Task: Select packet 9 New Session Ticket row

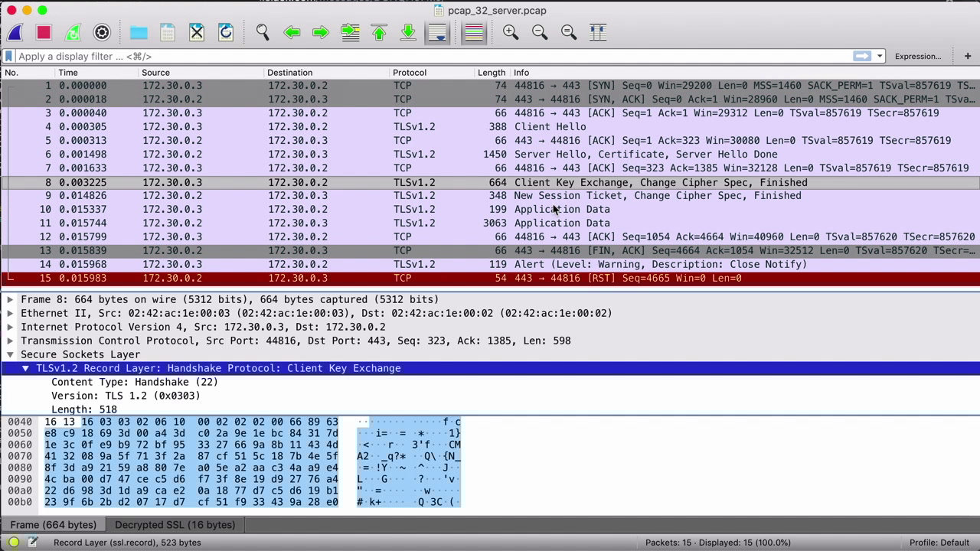Action: click(x=490, y=196)
